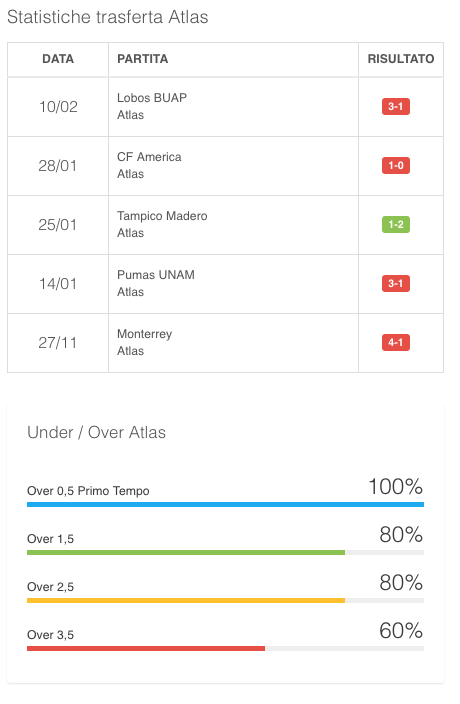Click the Under / Over Atlas heading

pos(96,432)
